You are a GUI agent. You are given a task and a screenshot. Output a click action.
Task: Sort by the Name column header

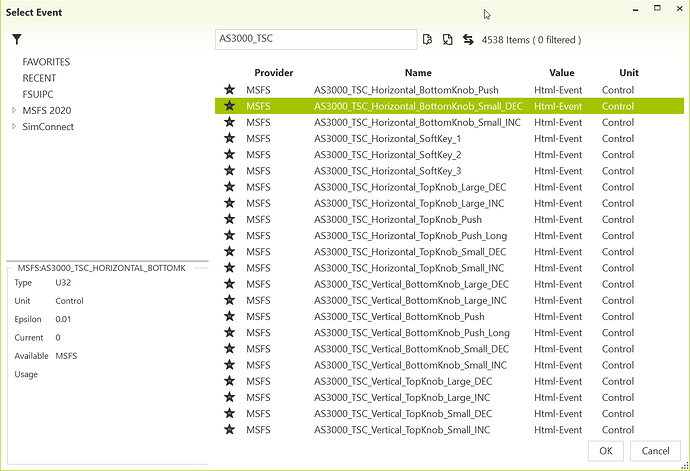[x=417, y=73]
